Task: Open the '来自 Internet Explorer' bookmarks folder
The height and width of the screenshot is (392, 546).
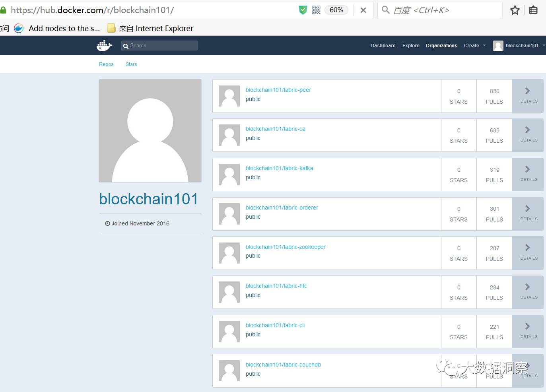Action: pyautogui.click(x=151, y=28)
